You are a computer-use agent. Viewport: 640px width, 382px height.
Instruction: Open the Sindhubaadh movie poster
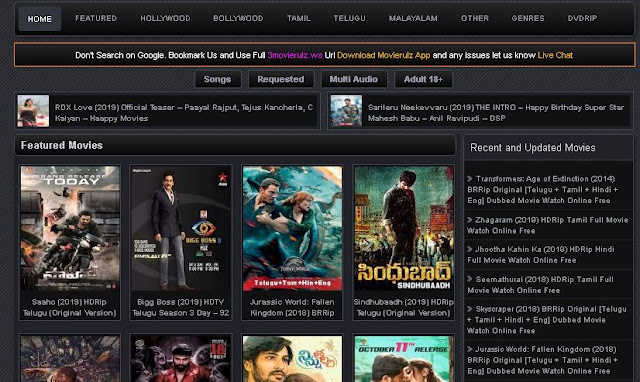point(404,228)
